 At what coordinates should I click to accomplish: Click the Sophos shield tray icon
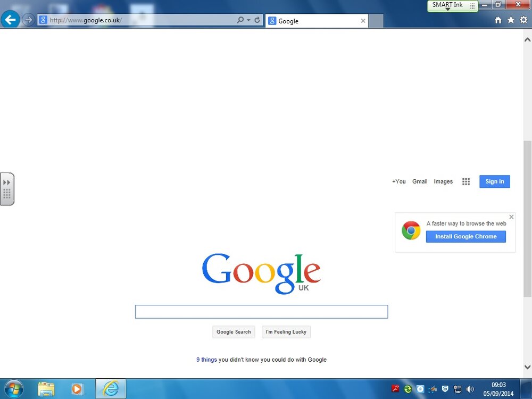coord(445,389)
